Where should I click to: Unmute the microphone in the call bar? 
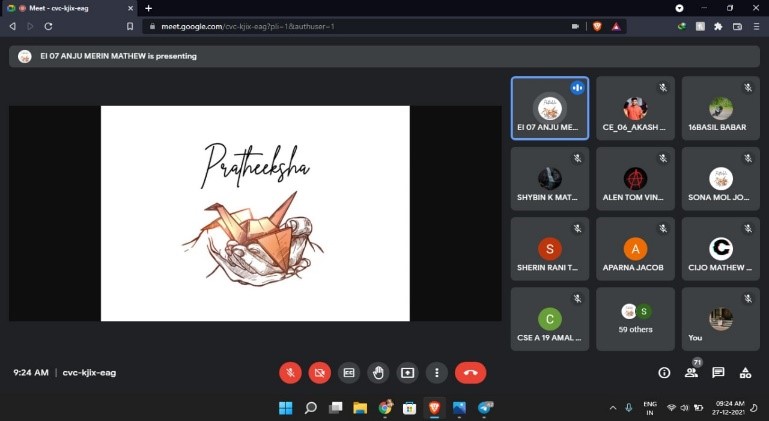(290, 372)
